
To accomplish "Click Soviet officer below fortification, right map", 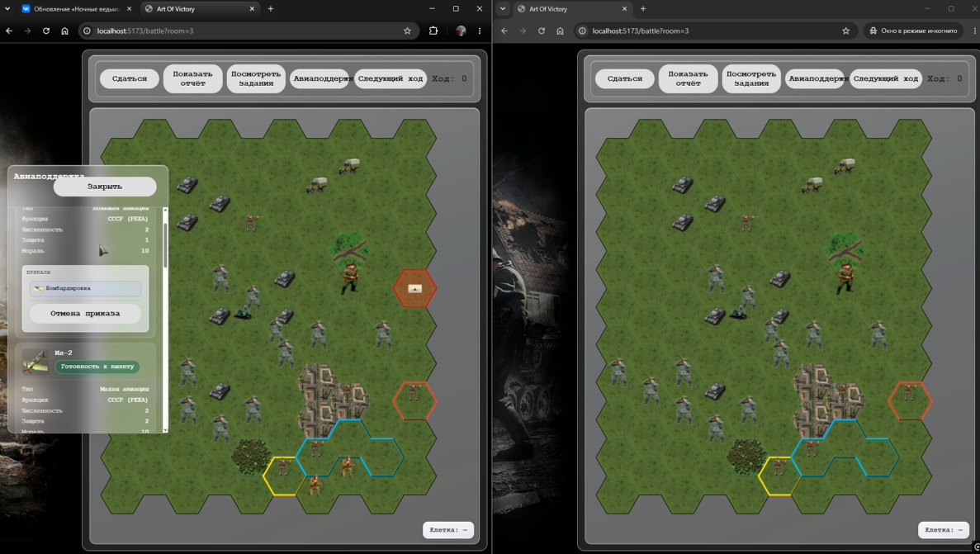I will coord(845,277).
